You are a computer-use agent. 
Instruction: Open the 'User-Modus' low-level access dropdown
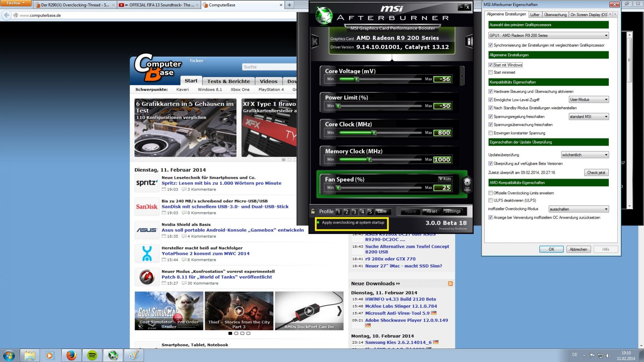point(589,100)
